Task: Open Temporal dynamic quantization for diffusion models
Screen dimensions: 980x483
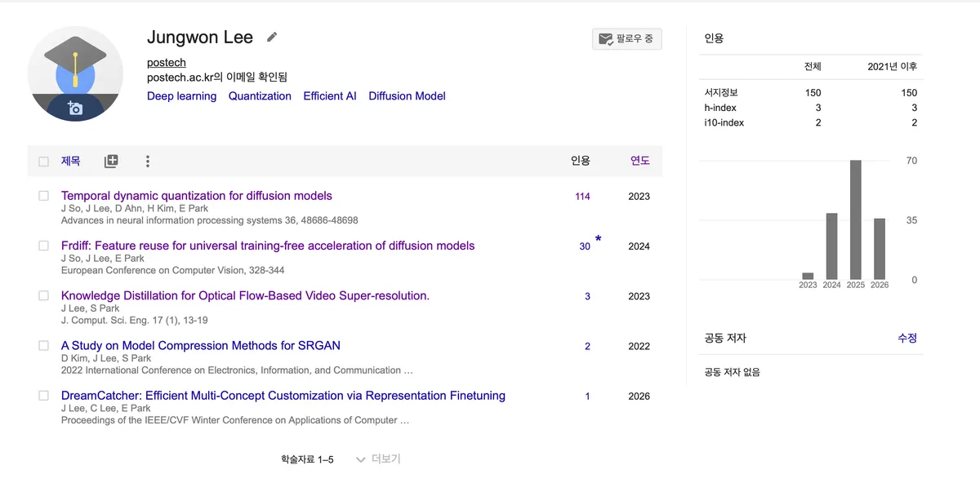Action: [x=197, y=196]
